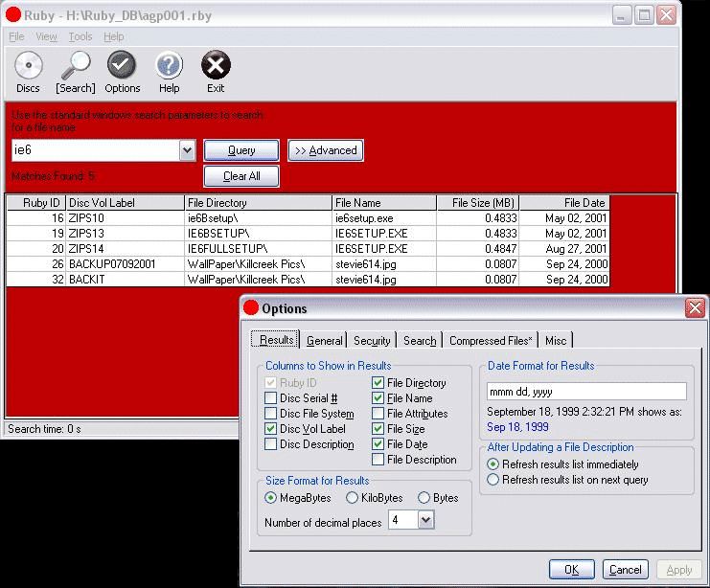Viewport: 710px width, 588px height.
Task: Click the Clear All button
Action: (x=241, y=176)
